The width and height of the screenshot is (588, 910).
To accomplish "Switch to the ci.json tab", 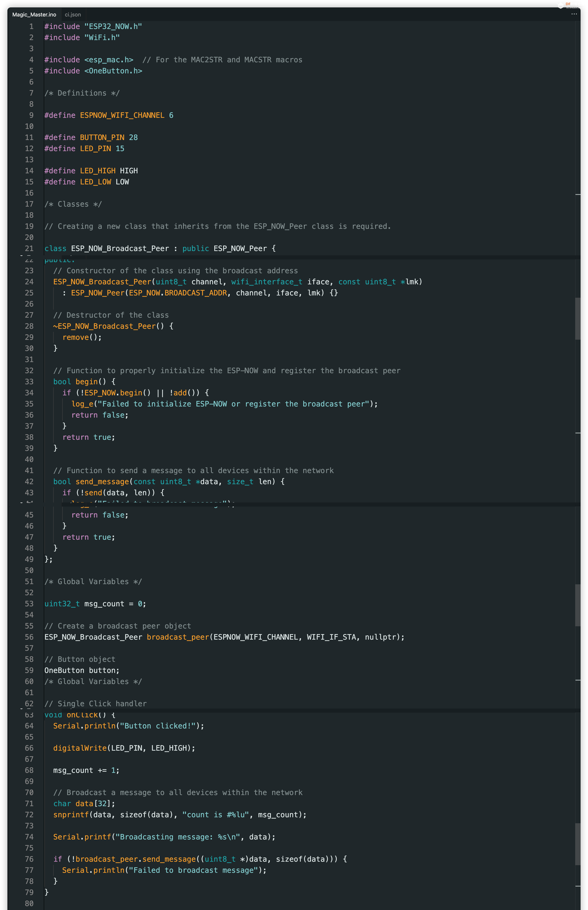I will [x=73, y=15].
